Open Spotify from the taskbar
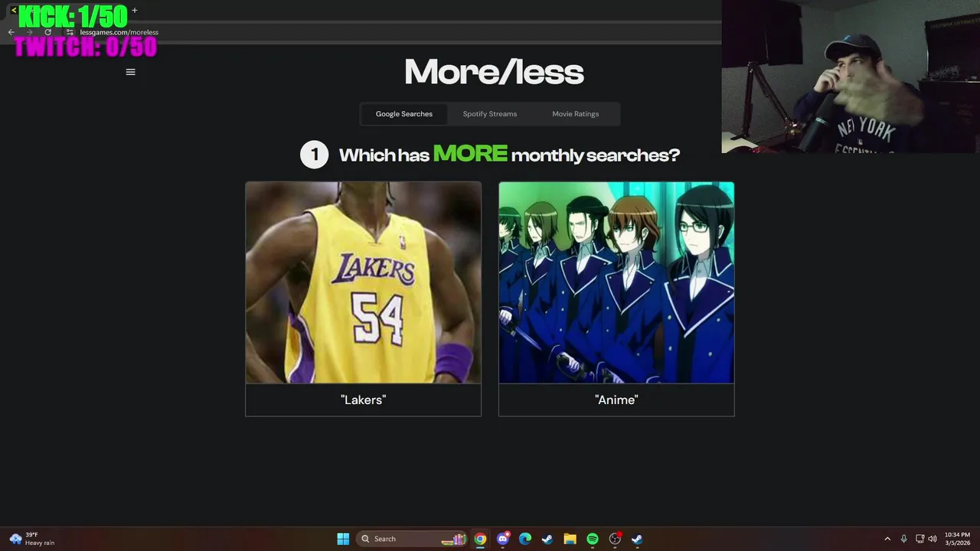 (593, 539)
